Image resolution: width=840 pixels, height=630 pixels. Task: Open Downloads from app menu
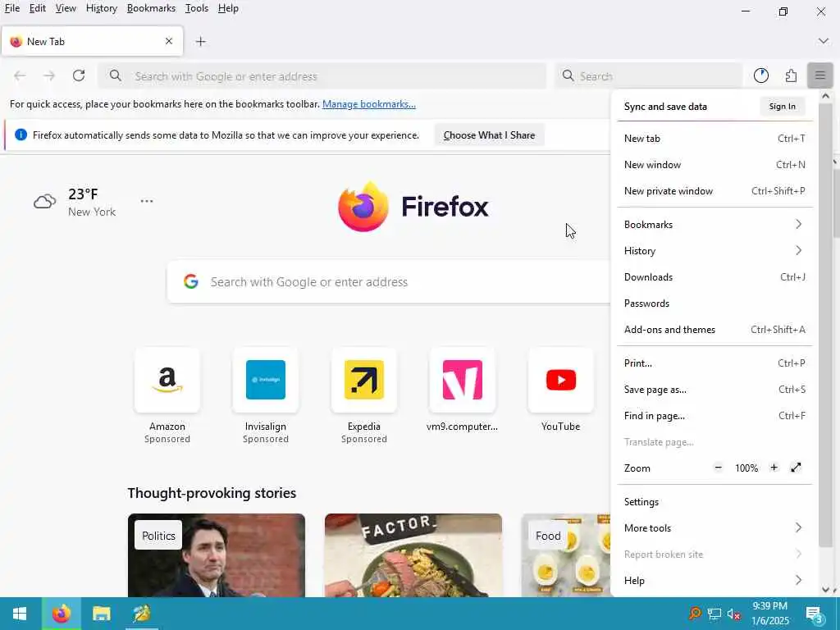(x=714, y=277)
